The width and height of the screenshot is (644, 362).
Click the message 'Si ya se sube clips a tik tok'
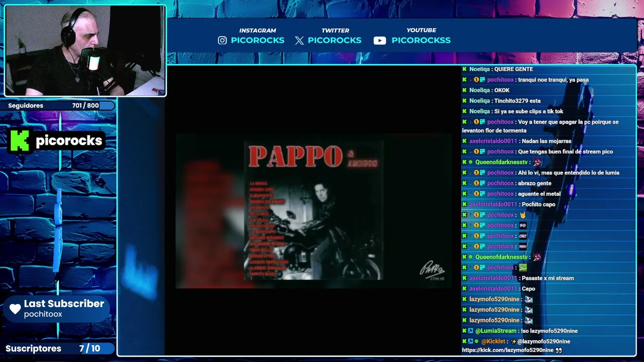click(529, 111)
